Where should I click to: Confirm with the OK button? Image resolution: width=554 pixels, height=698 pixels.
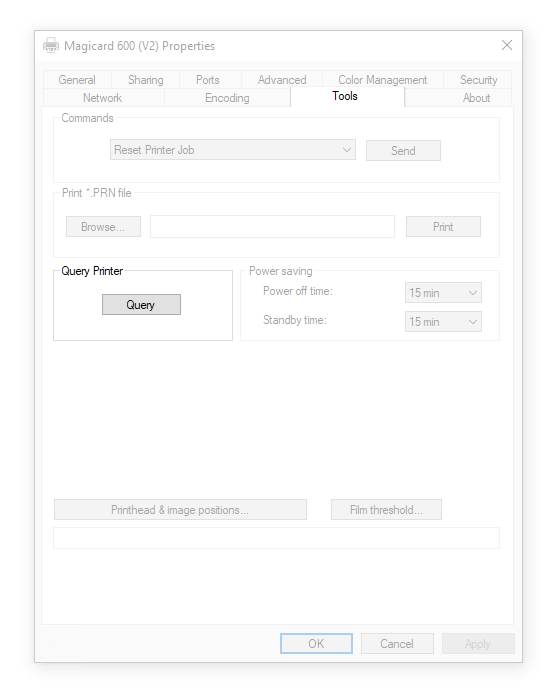tap(316, 644)
